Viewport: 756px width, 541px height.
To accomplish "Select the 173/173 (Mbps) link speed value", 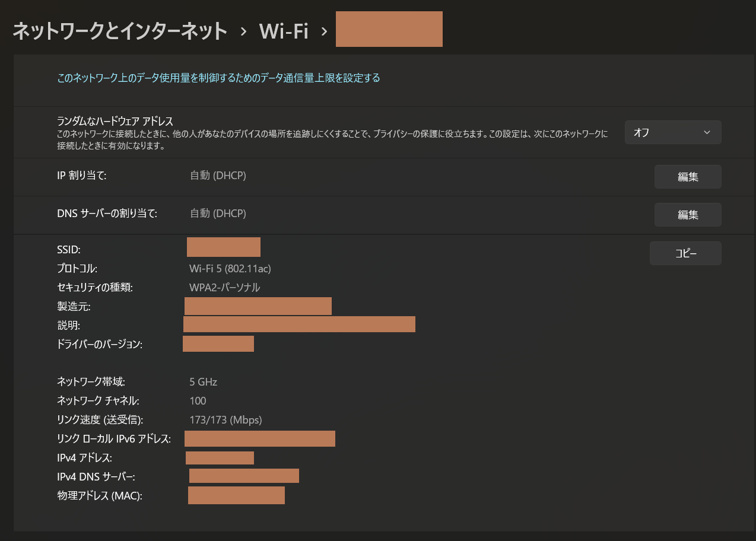I will point(225,420).
